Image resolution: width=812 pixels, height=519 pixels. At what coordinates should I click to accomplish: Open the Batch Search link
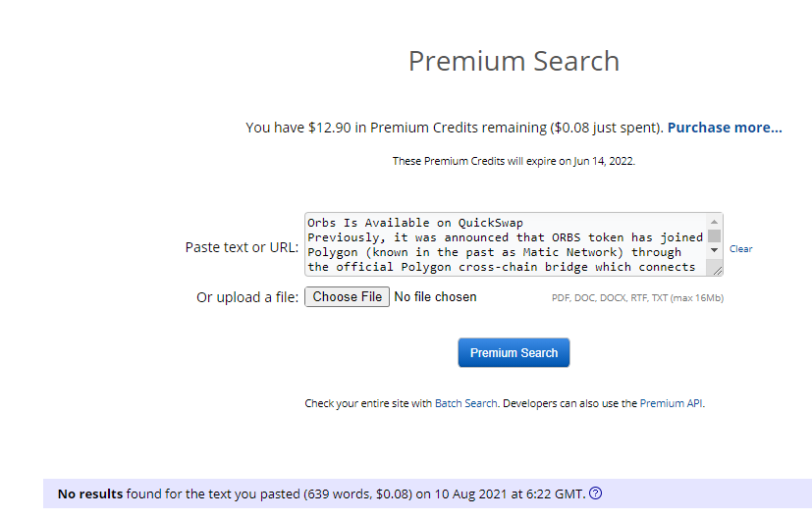point(465,403)
